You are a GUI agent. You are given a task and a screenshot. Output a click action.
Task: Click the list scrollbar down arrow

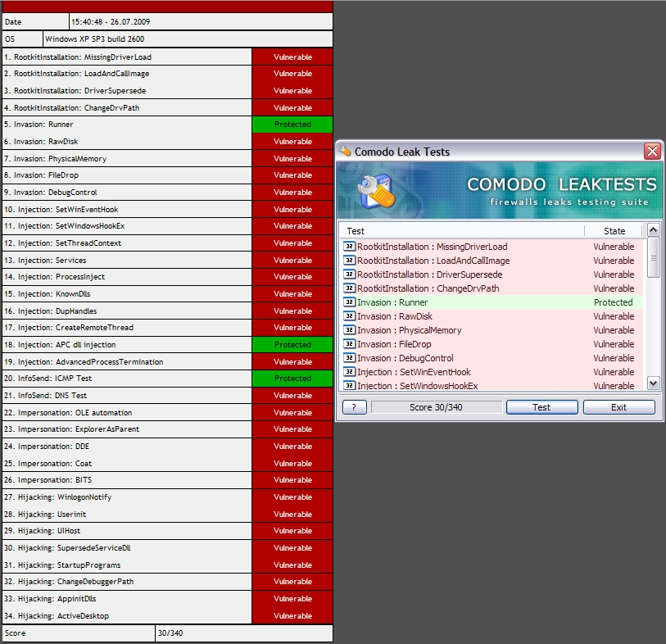pyautogui.click(x=653, y=383)
